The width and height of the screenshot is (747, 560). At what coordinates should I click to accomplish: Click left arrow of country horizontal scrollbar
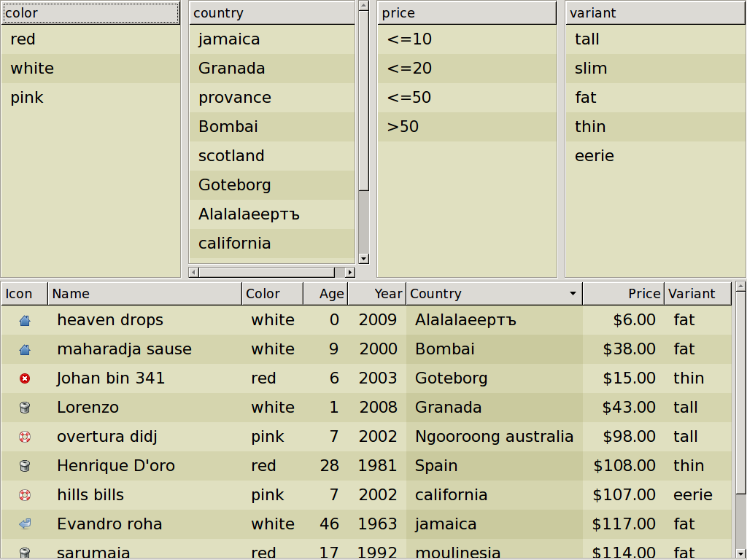(193, 273)
